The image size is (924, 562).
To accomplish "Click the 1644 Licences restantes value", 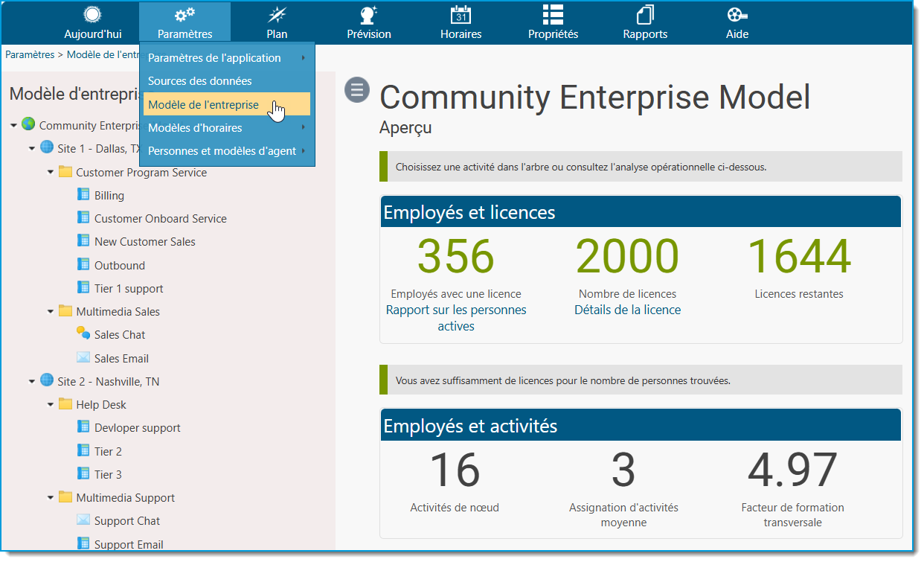I will [799, 256].
